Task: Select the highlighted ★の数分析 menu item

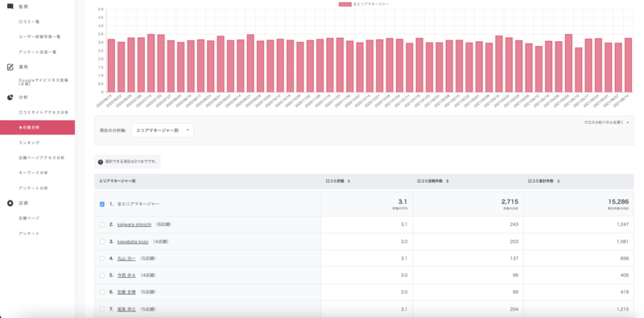Action: [x=37, y=127]
